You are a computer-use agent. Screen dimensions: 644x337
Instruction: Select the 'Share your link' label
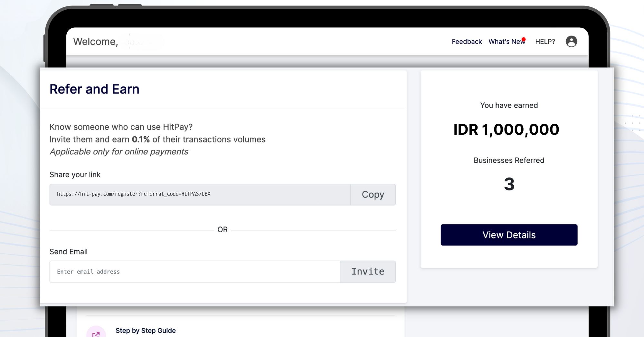point(75,175)
